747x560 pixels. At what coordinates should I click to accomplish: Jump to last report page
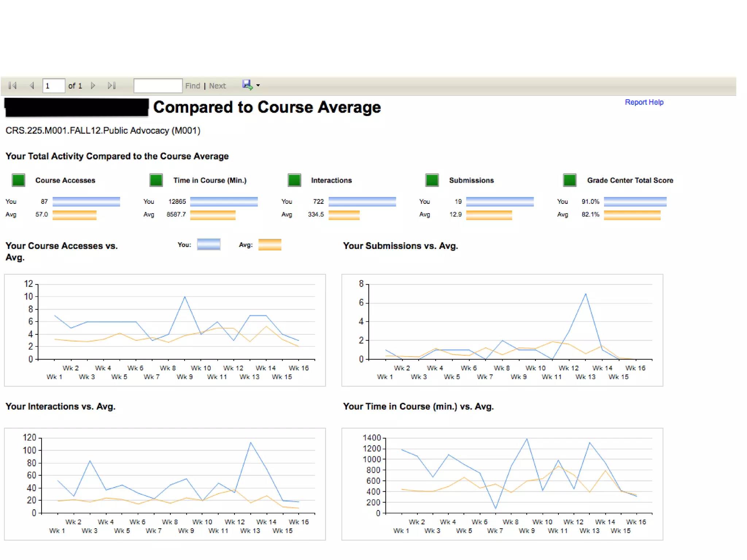click(112, 86)
